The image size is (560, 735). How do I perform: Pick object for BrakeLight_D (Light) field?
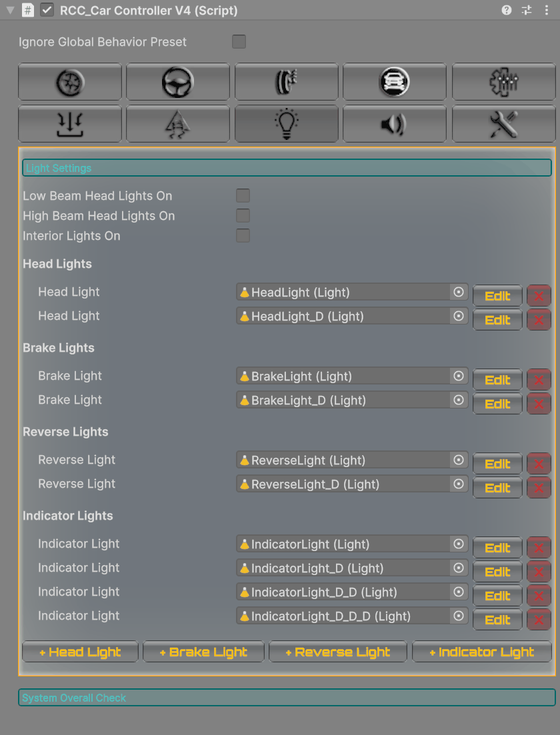click(459, 400)
